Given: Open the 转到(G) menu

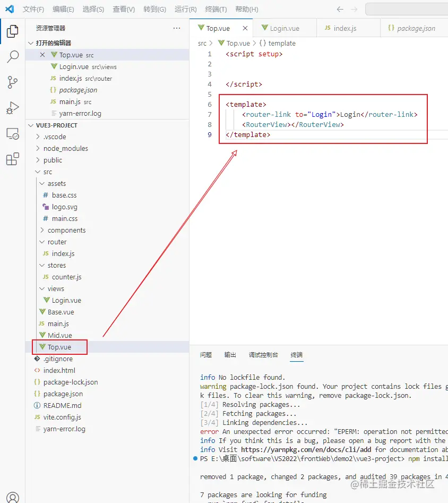Looking at the screenshot, I should pos(155,10).
